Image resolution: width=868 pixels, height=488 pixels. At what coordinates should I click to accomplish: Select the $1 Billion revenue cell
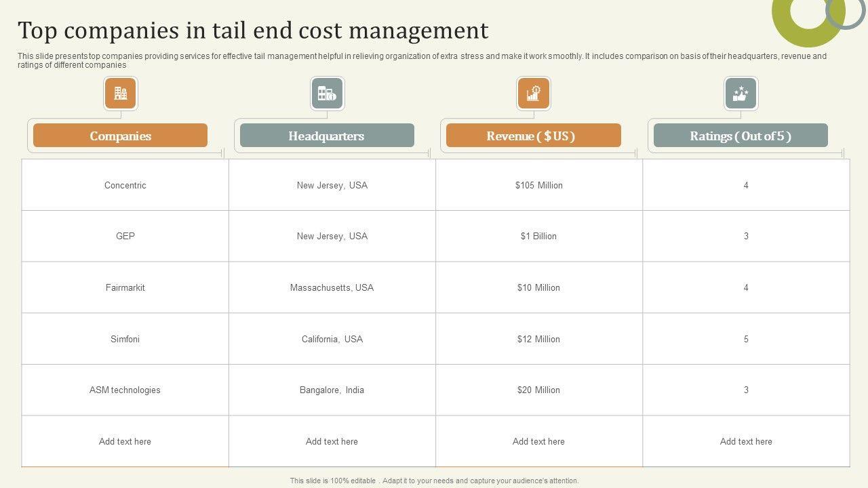point(538,237)
